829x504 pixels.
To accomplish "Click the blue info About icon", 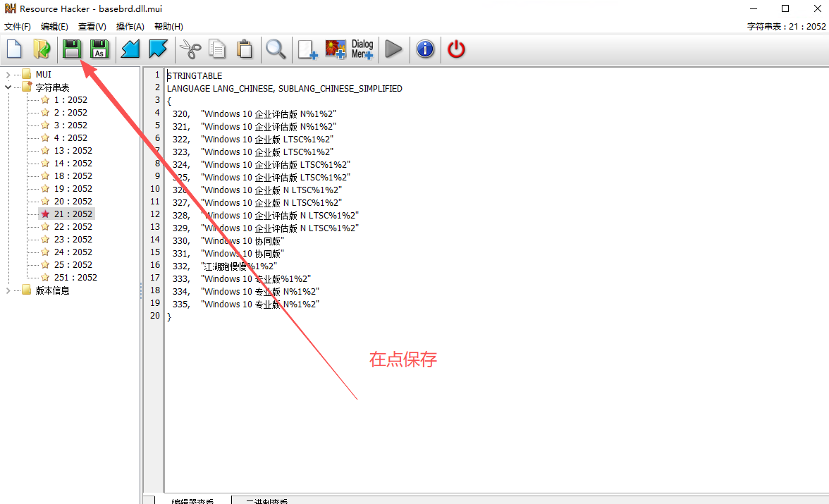I will click(x=425, y=49).
